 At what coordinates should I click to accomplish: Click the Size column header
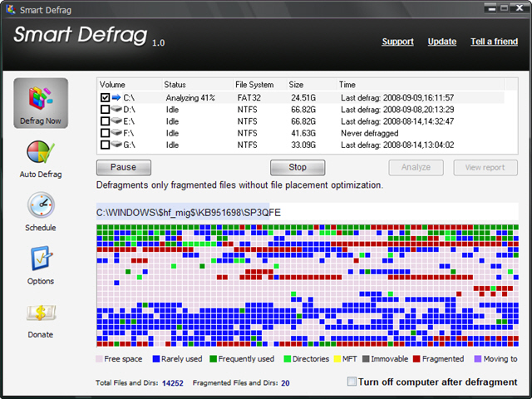click(312, 85)
